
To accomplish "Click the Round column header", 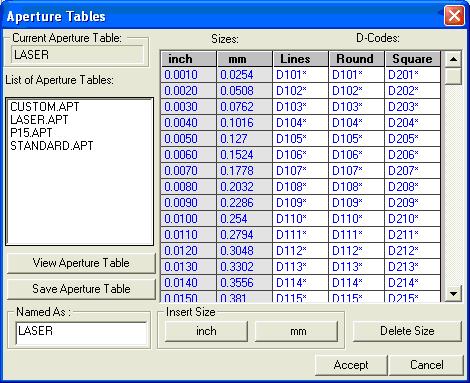I will 357,59.
